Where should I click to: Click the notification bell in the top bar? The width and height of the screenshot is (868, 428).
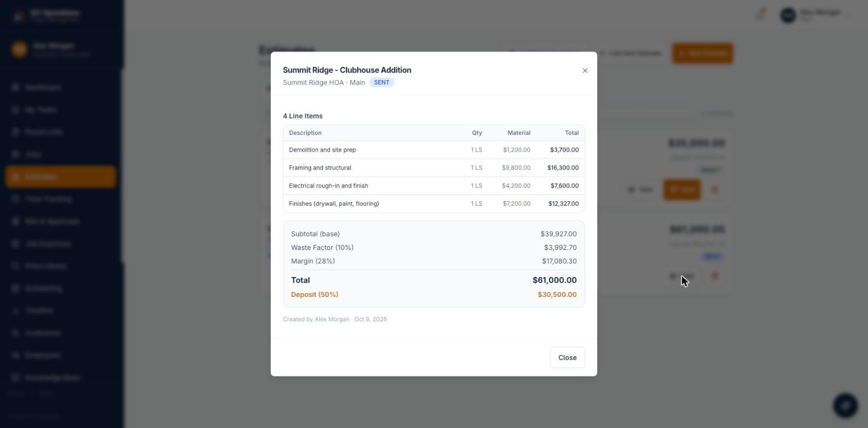tap(761, 14)
